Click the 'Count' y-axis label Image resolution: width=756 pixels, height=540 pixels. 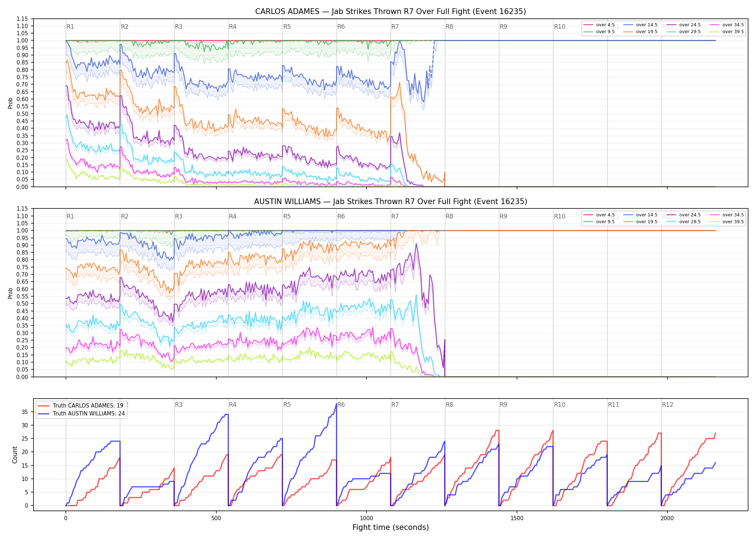coord(15,455)
